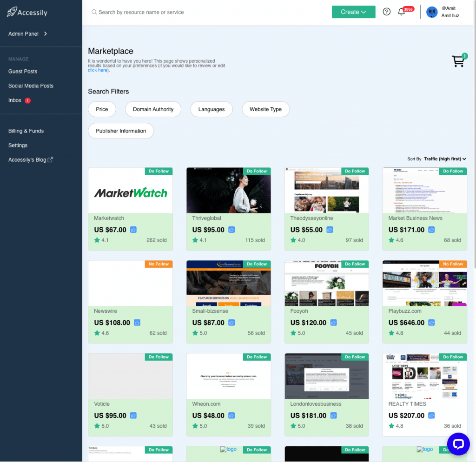Click '262 sold' on Marketwatch card
The height and width of the screenshot is (463, 476).
(156, 240)
